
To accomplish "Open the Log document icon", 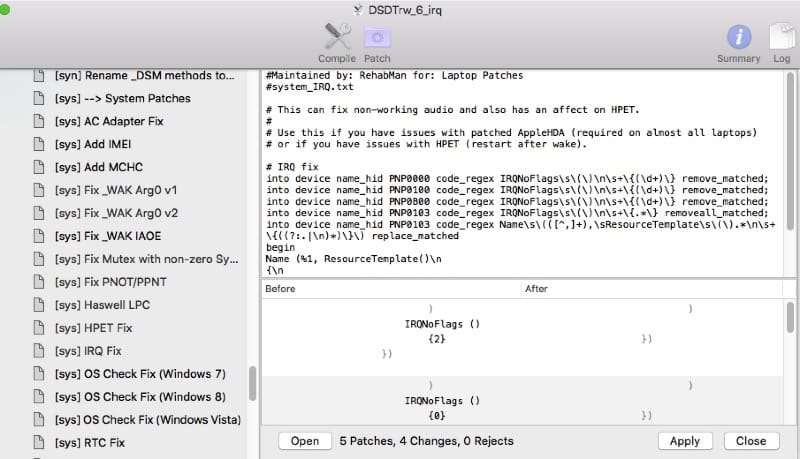I will 779,38.
